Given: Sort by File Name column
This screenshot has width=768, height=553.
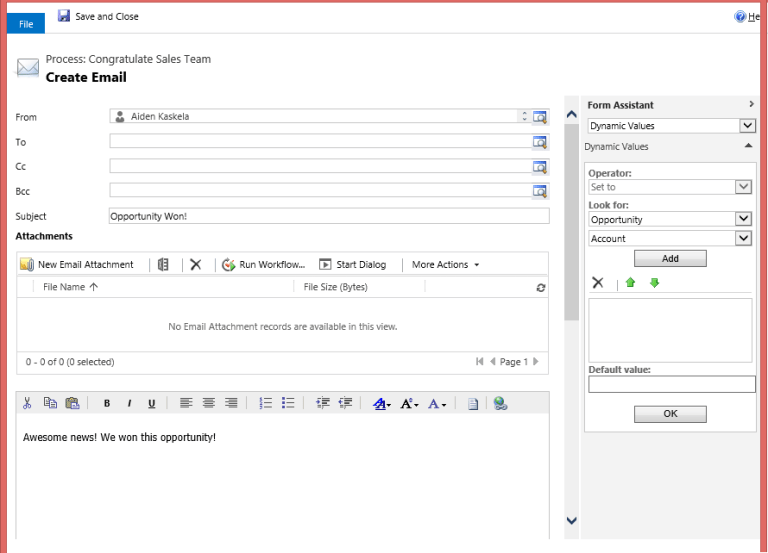Looking at the screenshot, I should 71,287.
